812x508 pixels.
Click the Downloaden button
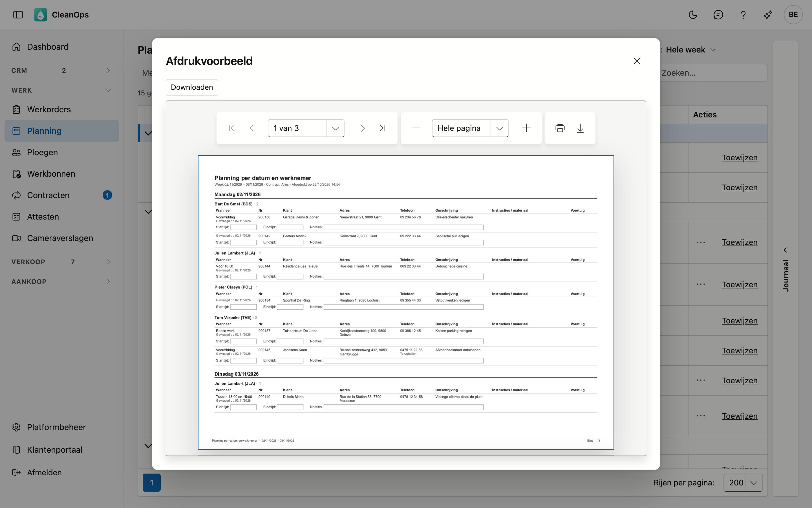[192, 87]
